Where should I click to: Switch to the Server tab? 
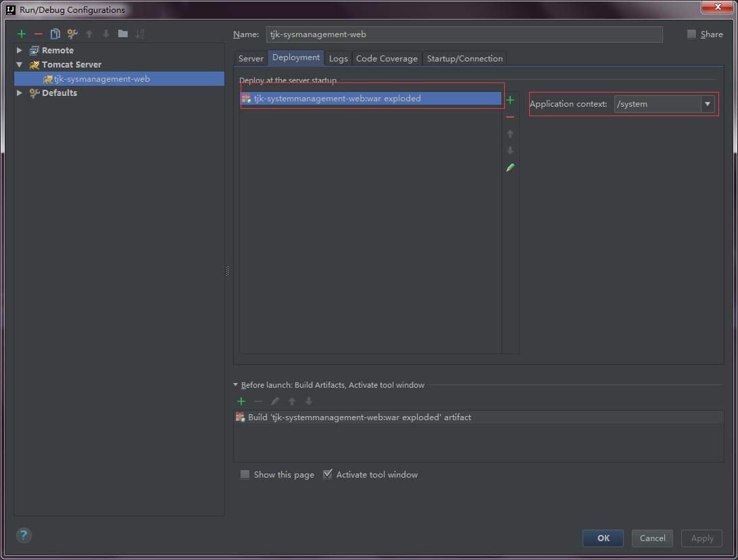click(x=251, y=58)
